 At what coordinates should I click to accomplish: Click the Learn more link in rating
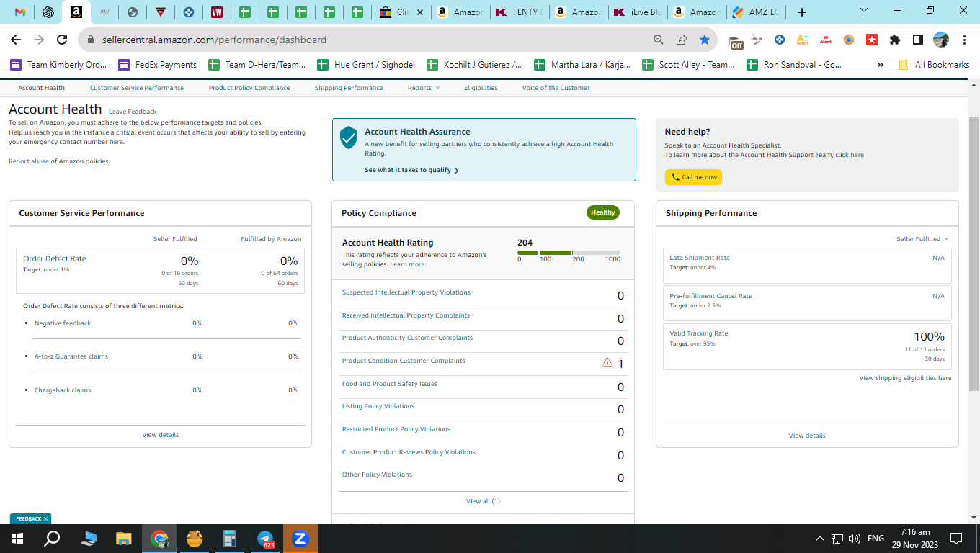pyautogui.click(x=408, y=264)
